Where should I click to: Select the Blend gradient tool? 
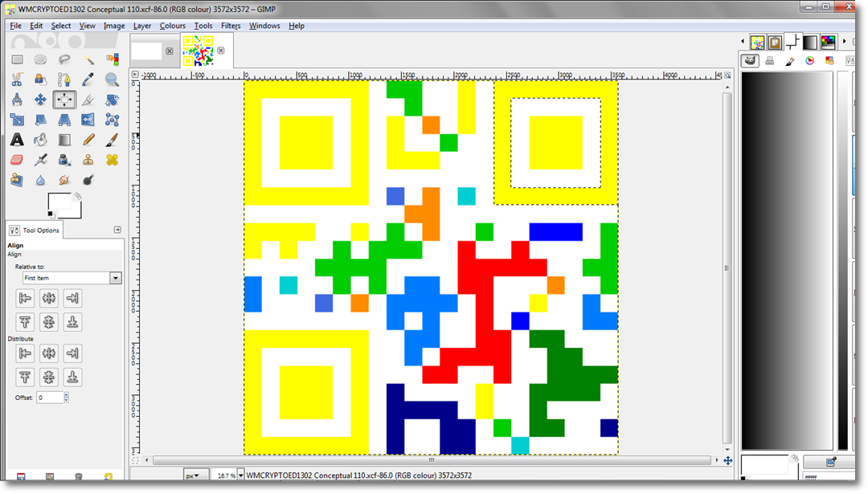point(64,140)
